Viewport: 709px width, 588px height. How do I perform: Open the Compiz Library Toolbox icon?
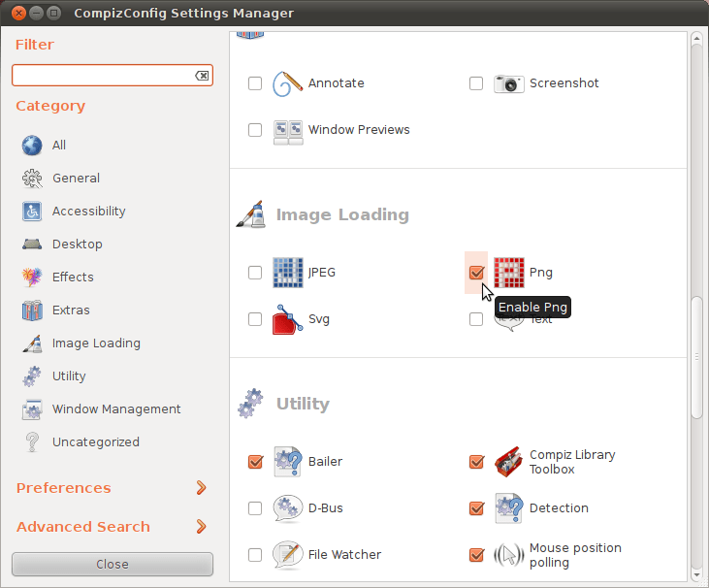[508, 462]
